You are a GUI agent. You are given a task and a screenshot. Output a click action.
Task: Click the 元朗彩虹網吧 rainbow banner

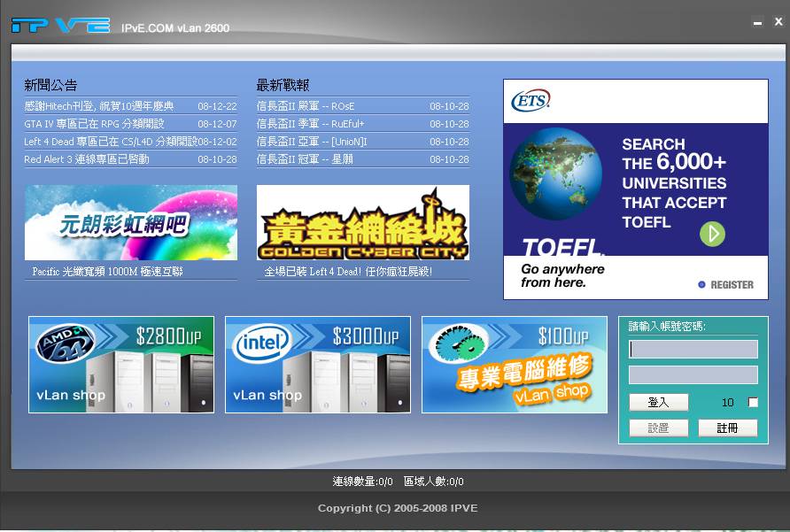131,222
